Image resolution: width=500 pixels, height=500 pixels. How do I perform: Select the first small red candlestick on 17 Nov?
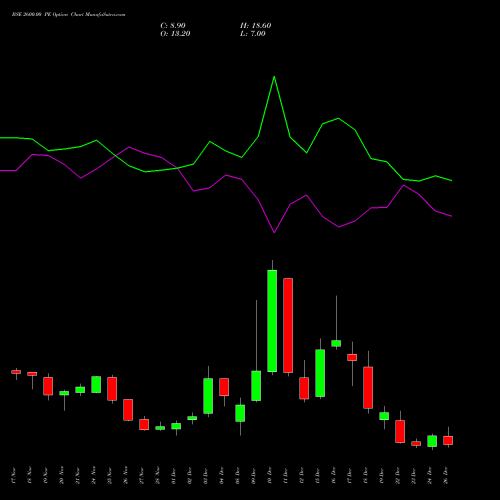tap(16, 372)
